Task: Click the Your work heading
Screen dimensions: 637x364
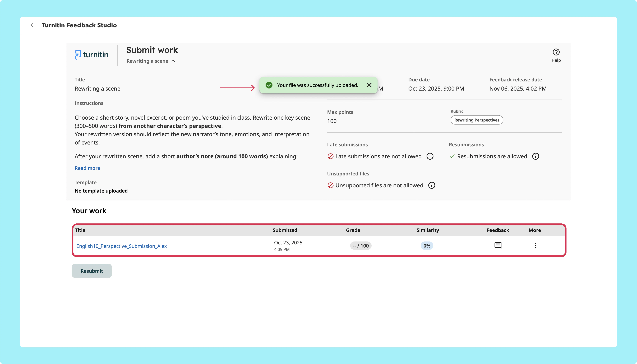Action: coord(89,211)
